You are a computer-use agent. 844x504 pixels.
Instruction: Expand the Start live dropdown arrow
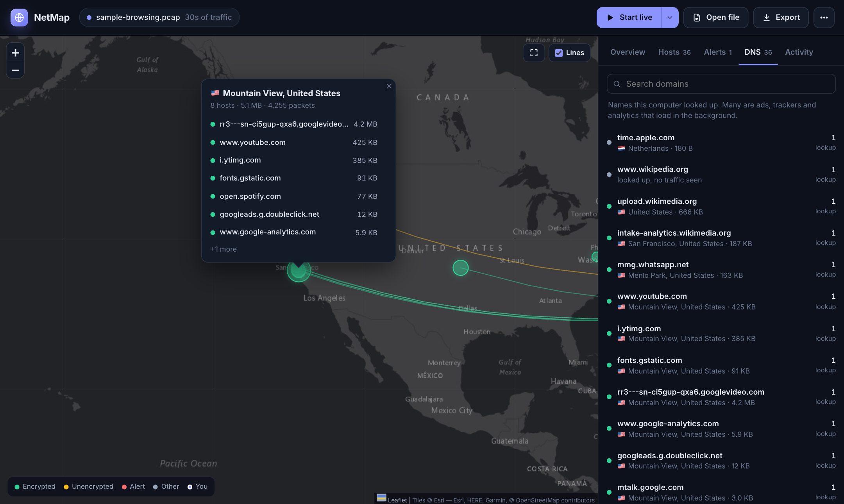coord(670,18)
